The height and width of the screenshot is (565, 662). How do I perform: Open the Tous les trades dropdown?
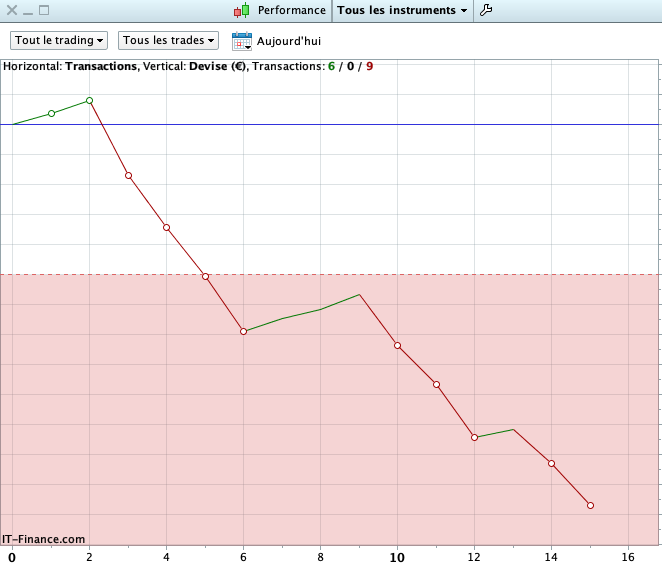coord(168,41)
